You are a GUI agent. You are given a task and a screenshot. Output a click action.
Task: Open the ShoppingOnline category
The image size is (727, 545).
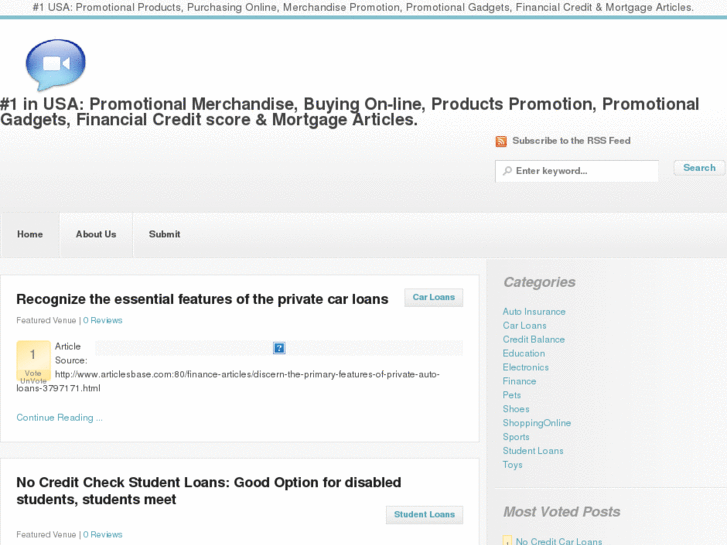pos(536,423)
